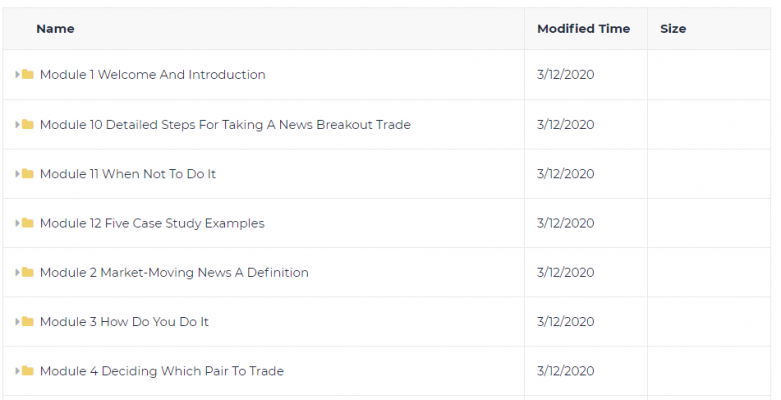Image resolution: width=781 pixels, height=400 pixels.
Task: Open Module 4 Deciding Which Pair To Trade
Action: pos(162,371)
